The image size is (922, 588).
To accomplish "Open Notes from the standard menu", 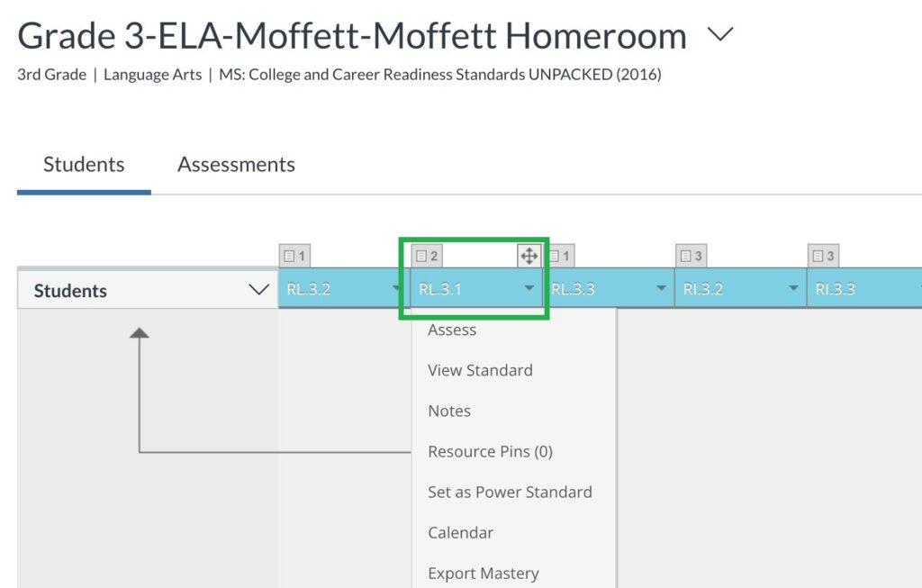I will (448, 411).
